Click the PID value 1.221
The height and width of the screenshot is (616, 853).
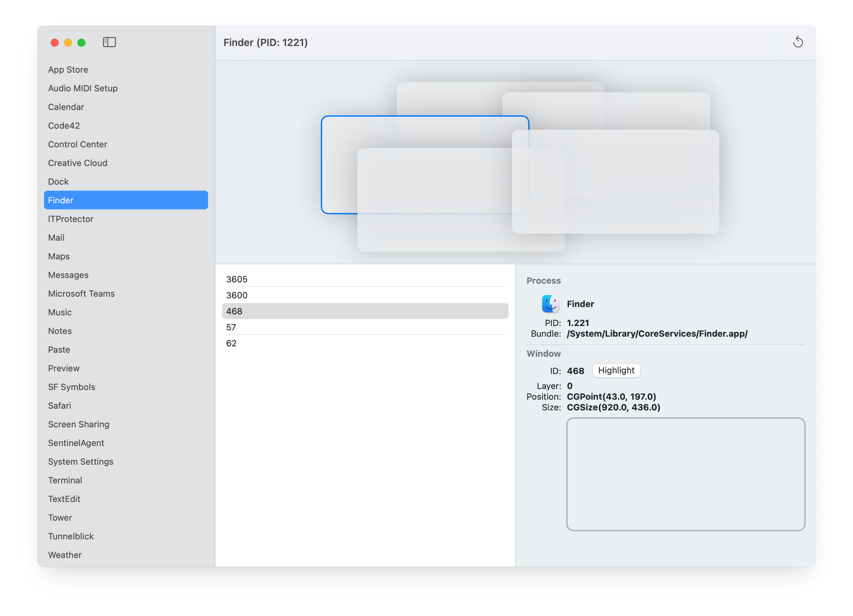[578, 323]
